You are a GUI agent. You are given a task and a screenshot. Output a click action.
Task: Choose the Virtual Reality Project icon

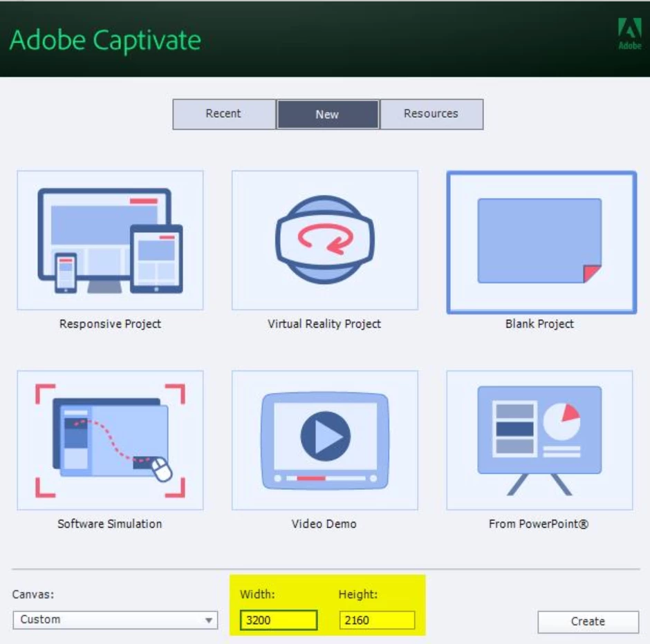pos(325,240)
